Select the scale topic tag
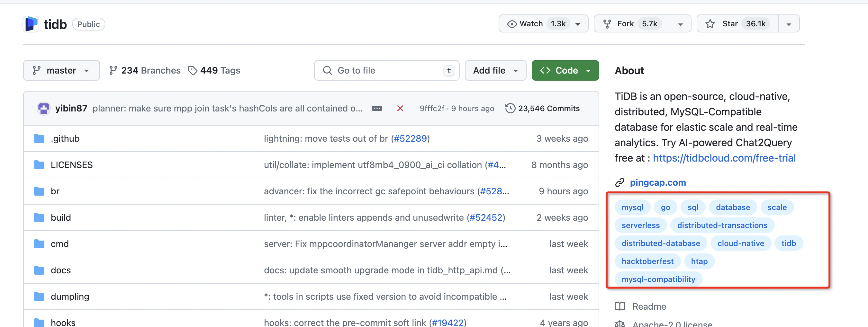868x327 pixels. tap(777, 208)
